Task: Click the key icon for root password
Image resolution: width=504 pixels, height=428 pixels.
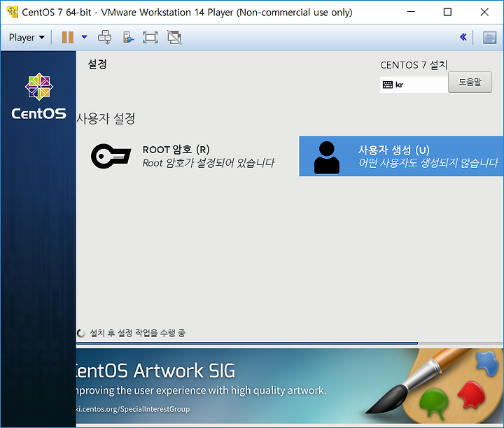Action: 111,156
